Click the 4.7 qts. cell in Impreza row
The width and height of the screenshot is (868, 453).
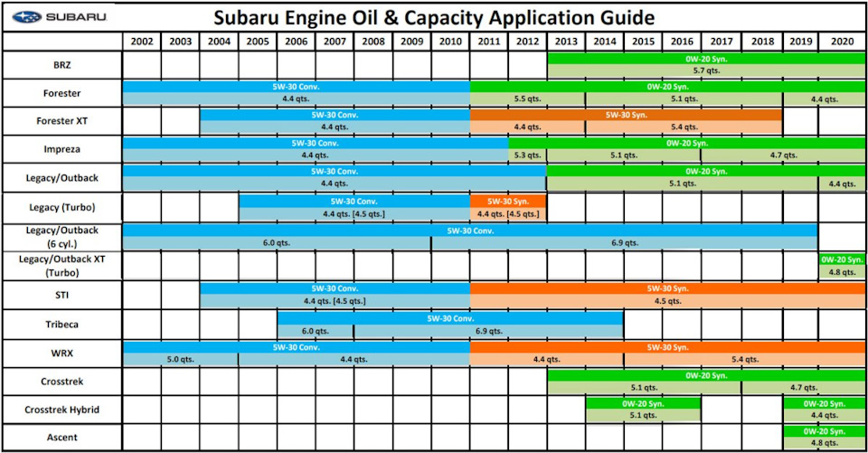(x=783, y=156)
